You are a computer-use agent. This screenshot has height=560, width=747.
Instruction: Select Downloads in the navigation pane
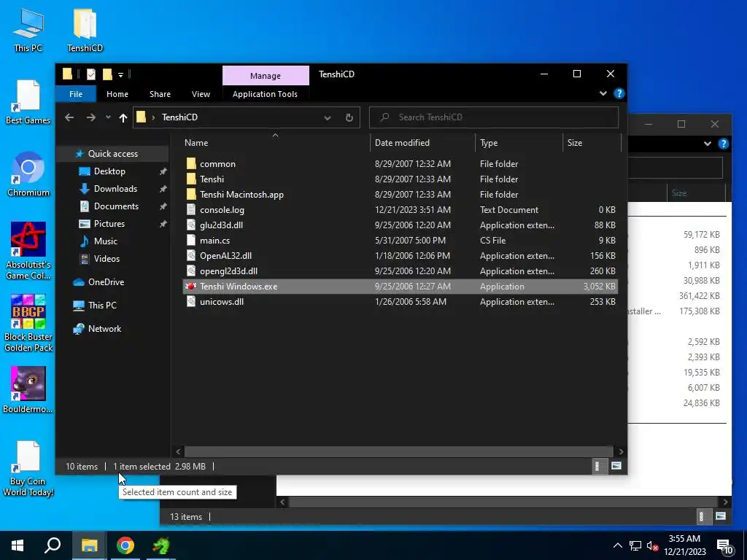(115, 189)
